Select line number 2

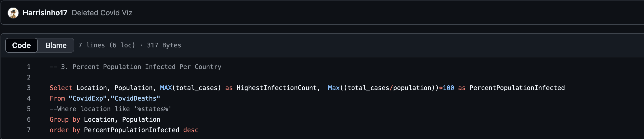pyautogui.click(x=29, y=77)
